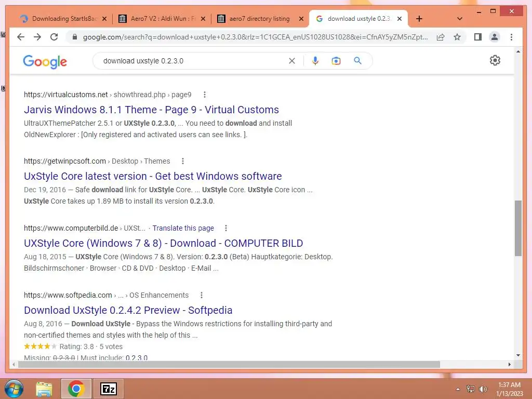The height and width of the screenshot is (399, 532).
Task: Click the Chrome taskbar icon
Action: (76, 389)
